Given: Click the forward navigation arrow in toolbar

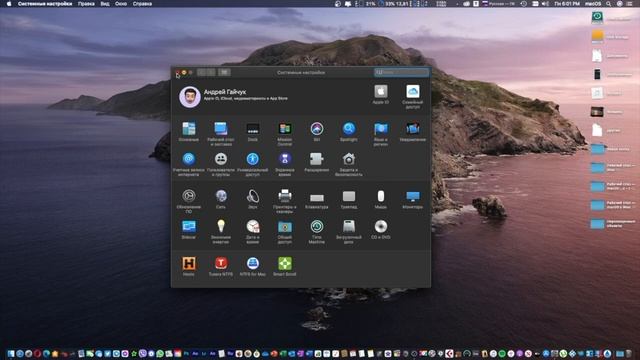Looking at the screenshot, I should pyautogui.click(x=211, y=72).
